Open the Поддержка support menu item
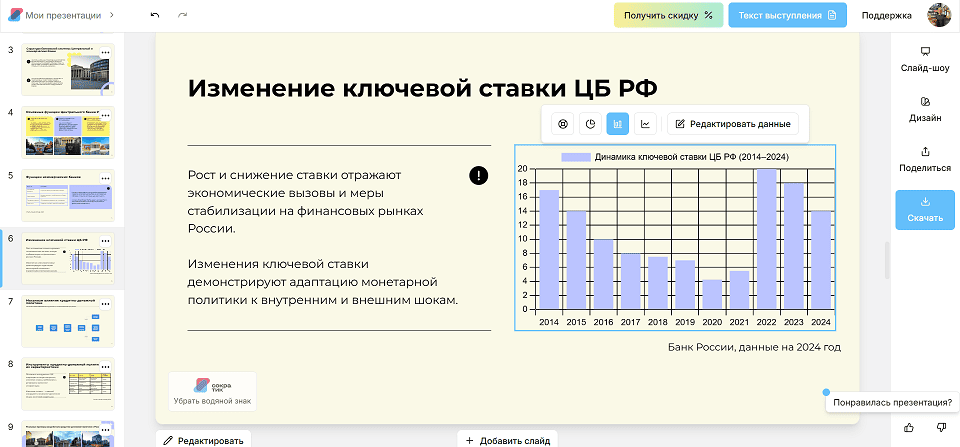This screenshot has height=447, width=960. [886, 15]
